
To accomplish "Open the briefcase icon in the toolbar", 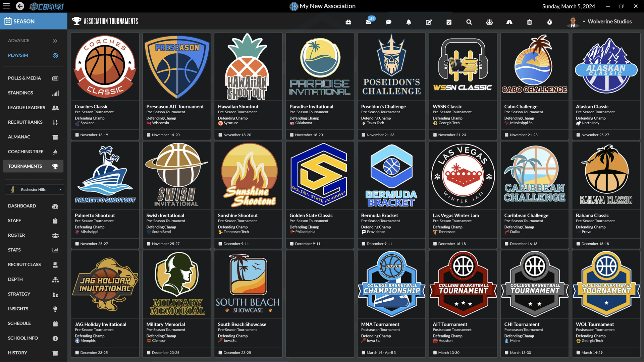I will pos(348,22).
